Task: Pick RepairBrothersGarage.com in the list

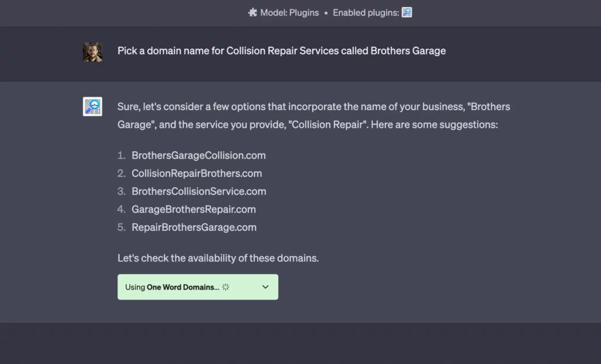Action: pos(194,227)
